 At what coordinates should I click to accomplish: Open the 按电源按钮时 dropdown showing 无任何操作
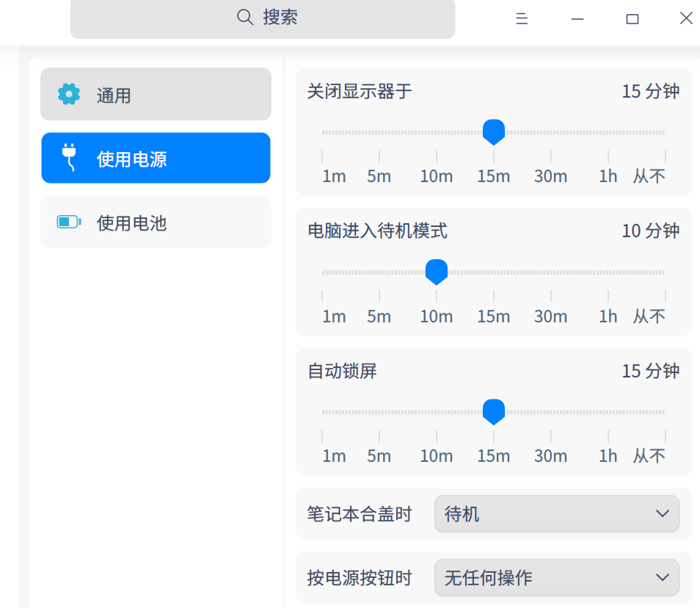[557, 578]
